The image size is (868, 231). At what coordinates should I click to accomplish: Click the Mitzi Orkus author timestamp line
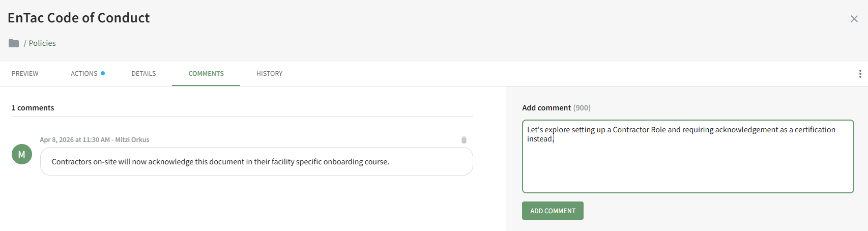pos(95,140)
